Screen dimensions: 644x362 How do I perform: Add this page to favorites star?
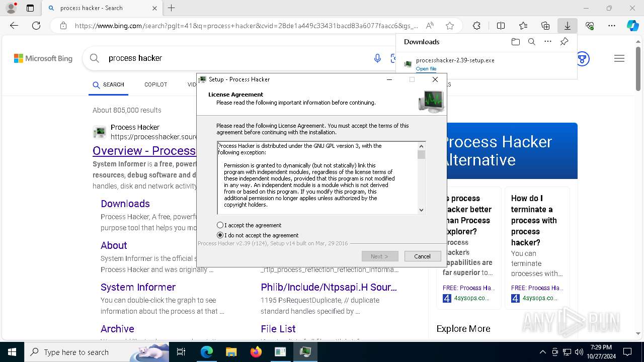tap(450, 26)
